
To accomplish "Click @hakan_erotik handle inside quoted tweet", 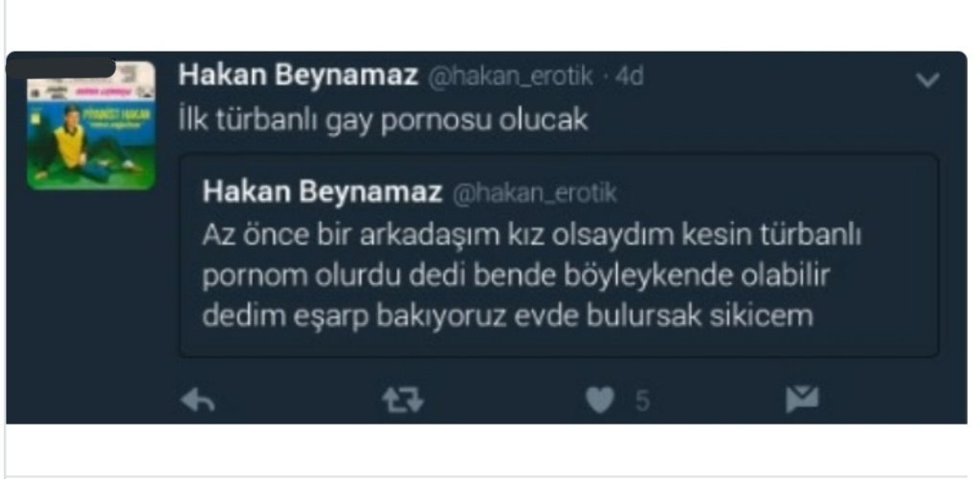I will coord(534,193).
